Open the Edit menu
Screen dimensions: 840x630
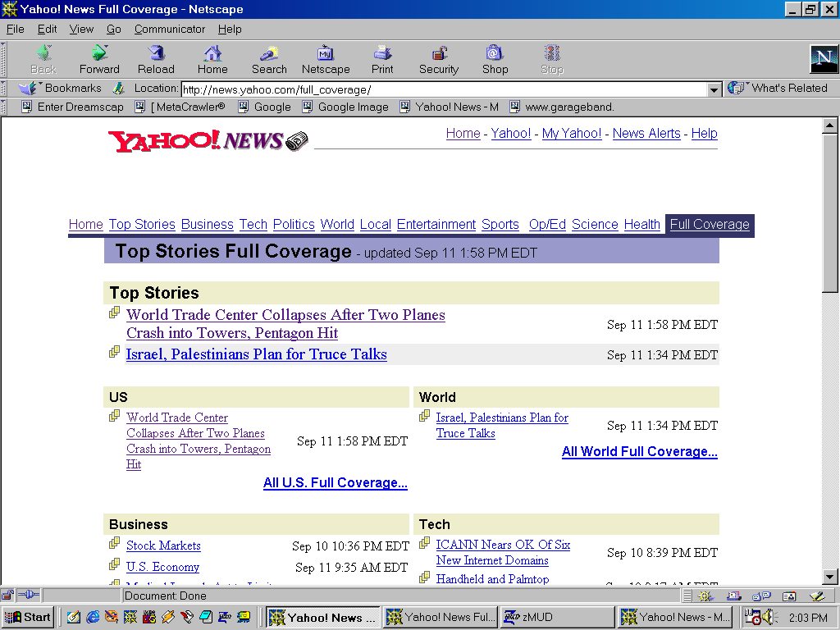(47, 29)
